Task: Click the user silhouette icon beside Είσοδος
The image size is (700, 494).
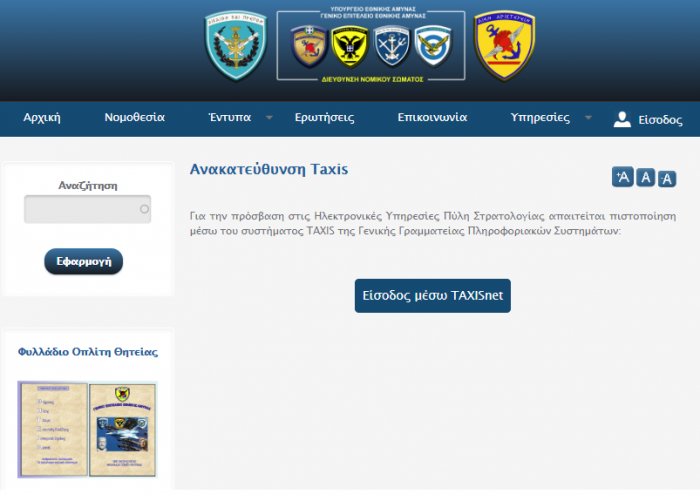Action: click(622, 119)
